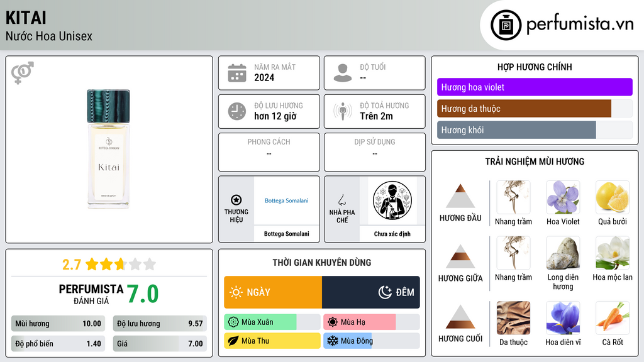644x362 pixels.
Task: Click the Bottega Somalani brand name label
Action: (286, 234)
